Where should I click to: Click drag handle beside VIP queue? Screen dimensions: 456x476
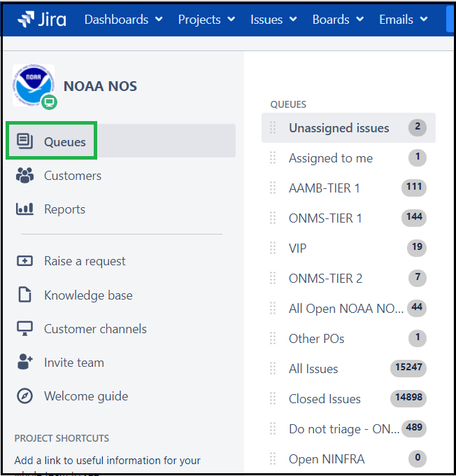(x=273, y=248)
